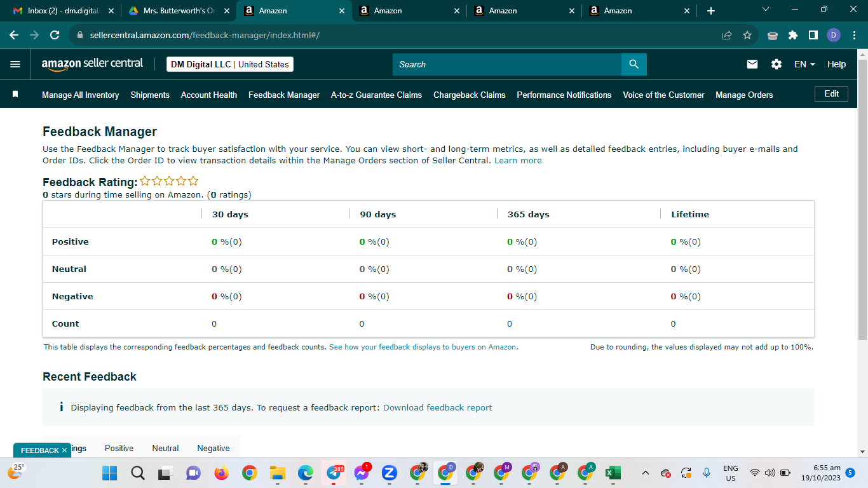Open DM Digital LLC account switcher
Image resolution: width=868 pixels, height=488 pixels.
[x=230, y=64]
